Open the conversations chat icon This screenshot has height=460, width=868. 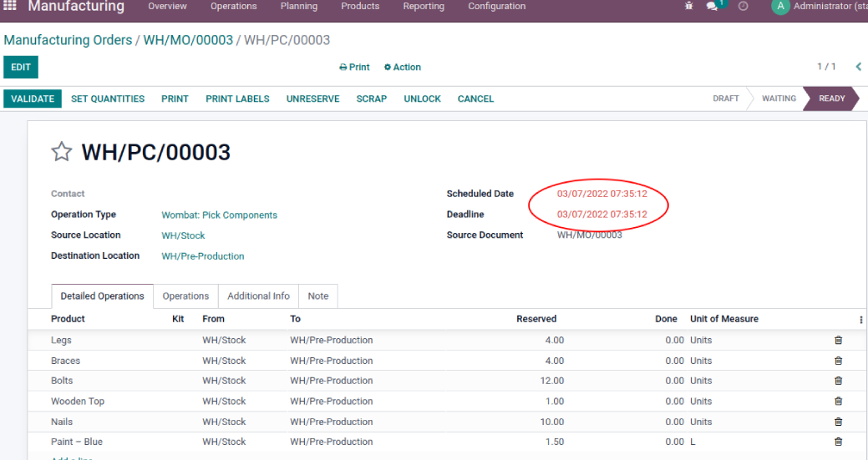click(x=712, y=6)
